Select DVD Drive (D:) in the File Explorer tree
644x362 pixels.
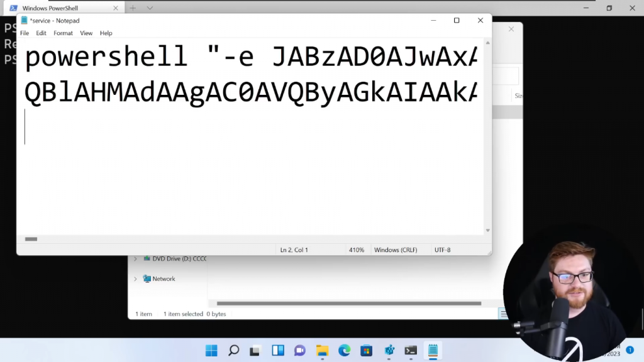[x=175, y=259]
